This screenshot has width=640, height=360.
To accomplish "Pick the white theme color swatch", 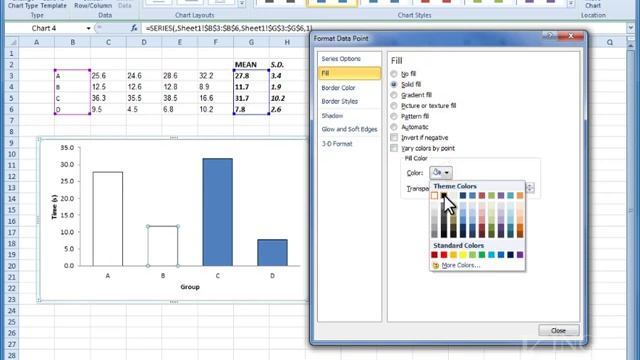I will click(434, 196).
